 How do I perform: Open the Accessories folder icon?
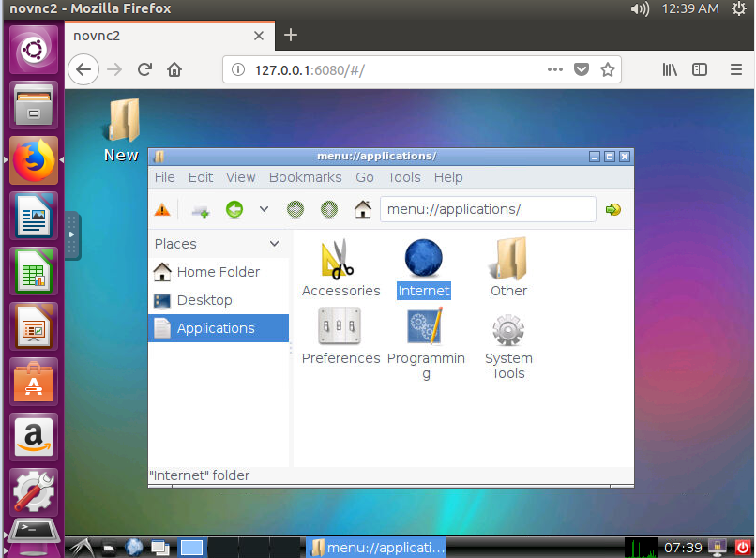coord(339,259)
